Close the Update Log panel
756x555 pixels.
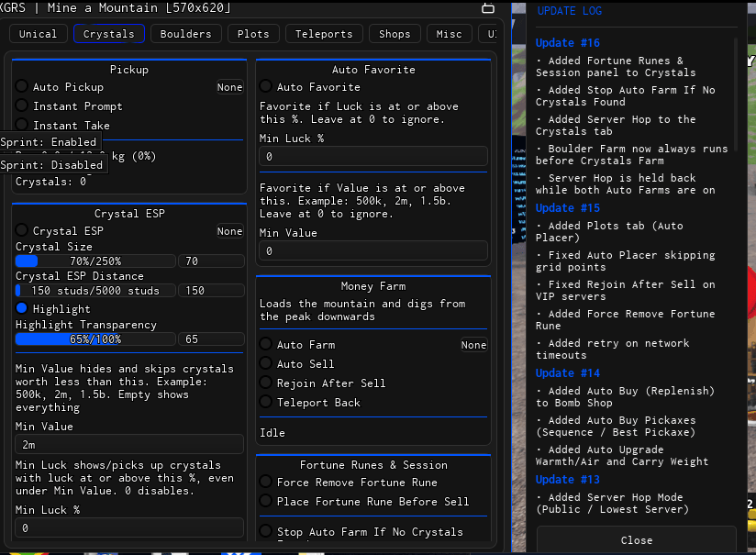[637, 540]
